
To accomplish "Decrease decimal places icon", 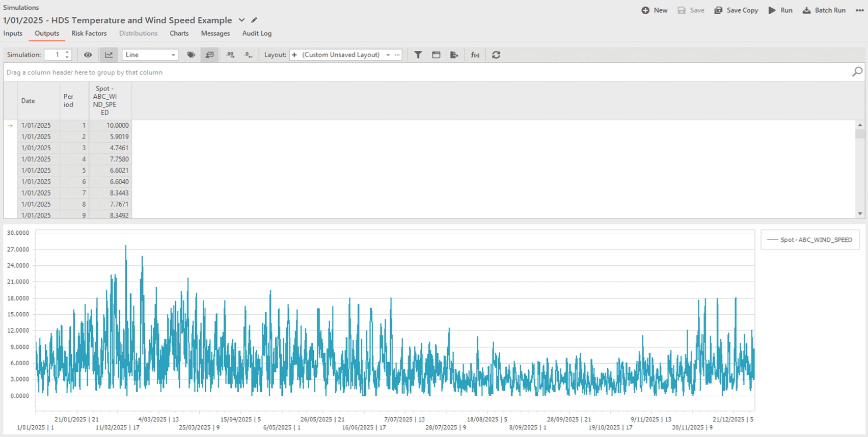I will pyautogui.click(x=248, y=55).
